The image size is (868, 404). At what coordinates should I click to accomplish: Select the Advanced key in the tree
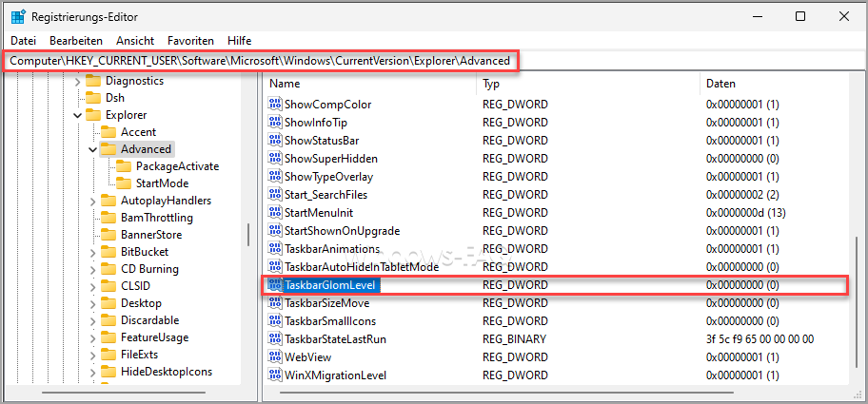pyautogui.click(x=147, y=149)
